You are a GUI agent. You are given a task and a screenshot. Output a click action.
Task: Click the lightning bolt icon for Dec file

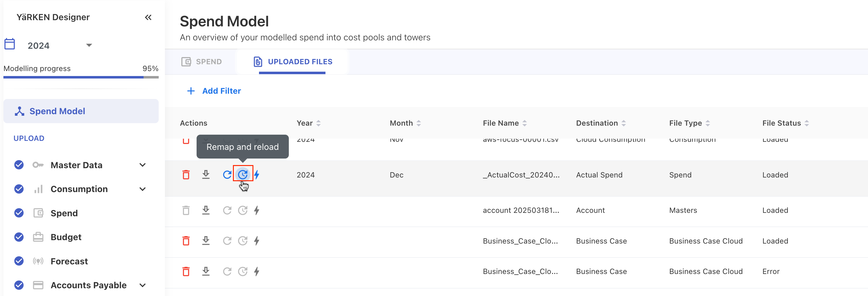coord(257,175)
